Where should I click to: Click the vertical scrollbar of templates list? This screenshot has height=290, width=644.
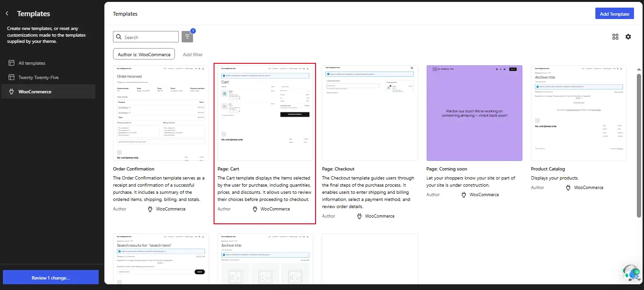(639, 145)
